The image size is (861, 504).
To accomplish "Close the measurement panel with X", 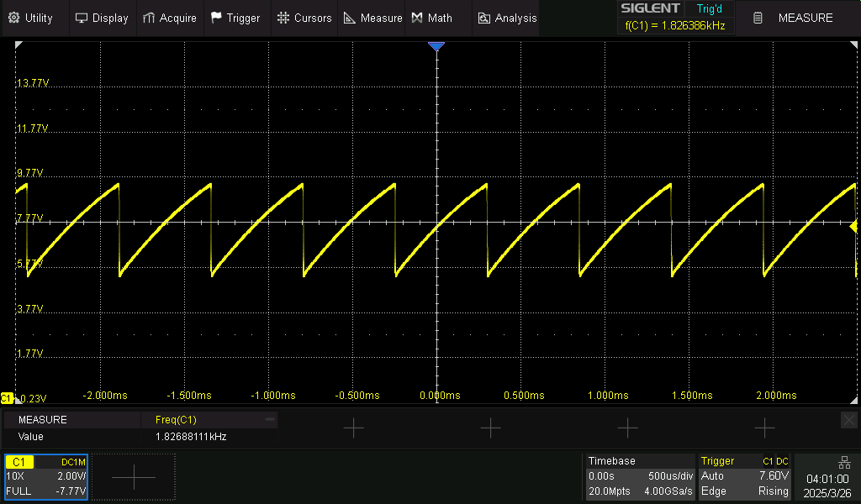I will [849, 421].
